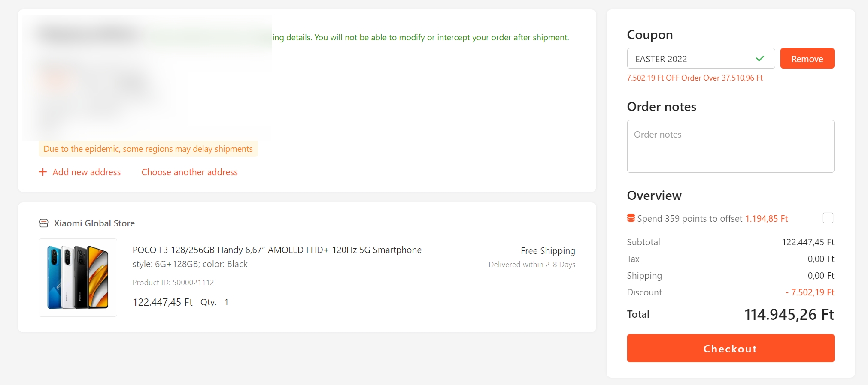Click the green coupon validation checkmark
The image size is (868, 385).
(x=760, y=59)
